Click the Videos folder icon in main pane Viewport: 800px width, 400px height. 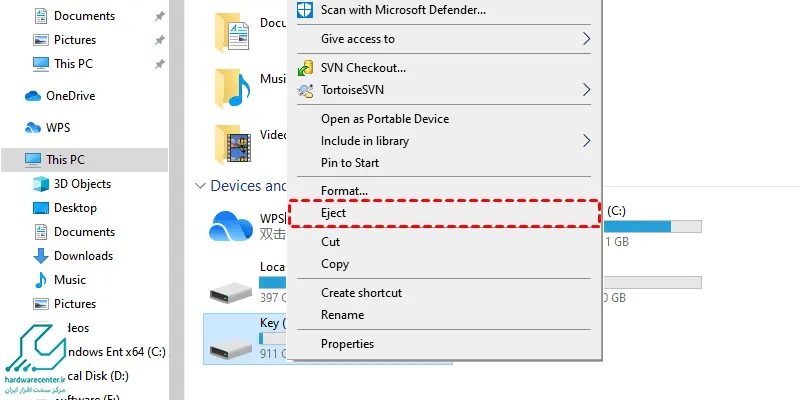tap(232, 144)
